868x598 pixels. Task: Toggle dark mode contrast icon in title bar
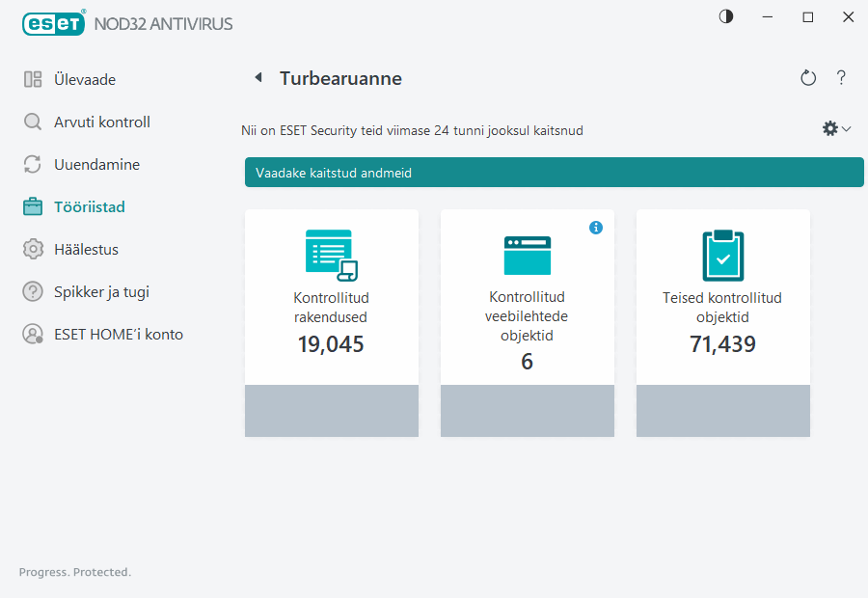pyautogui.click(x=725, y=16)
